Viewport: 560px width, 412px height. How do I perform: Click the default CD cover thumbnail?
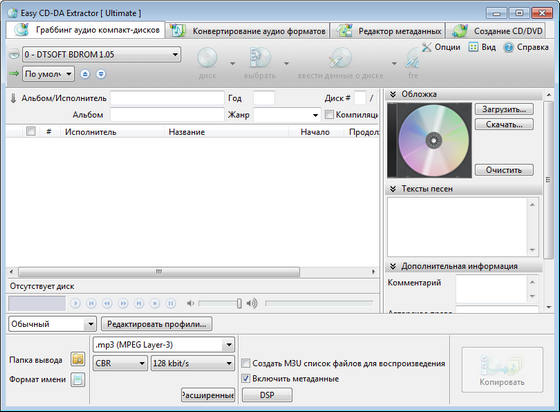[430, 140]
